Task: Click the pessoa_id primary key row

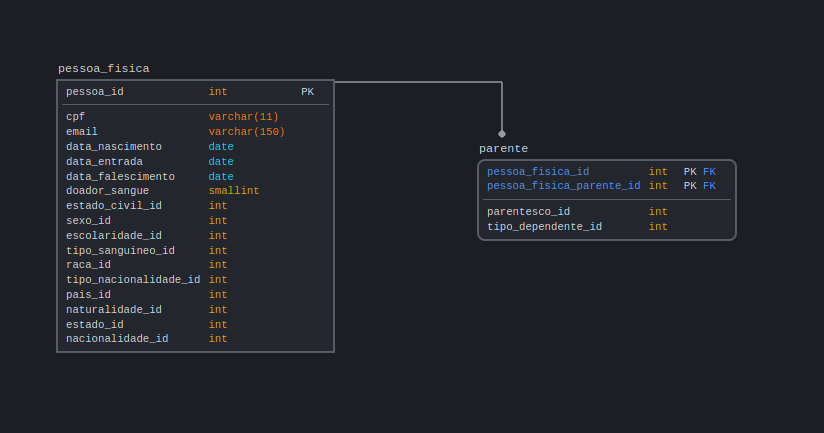Action: coord(195,92)
